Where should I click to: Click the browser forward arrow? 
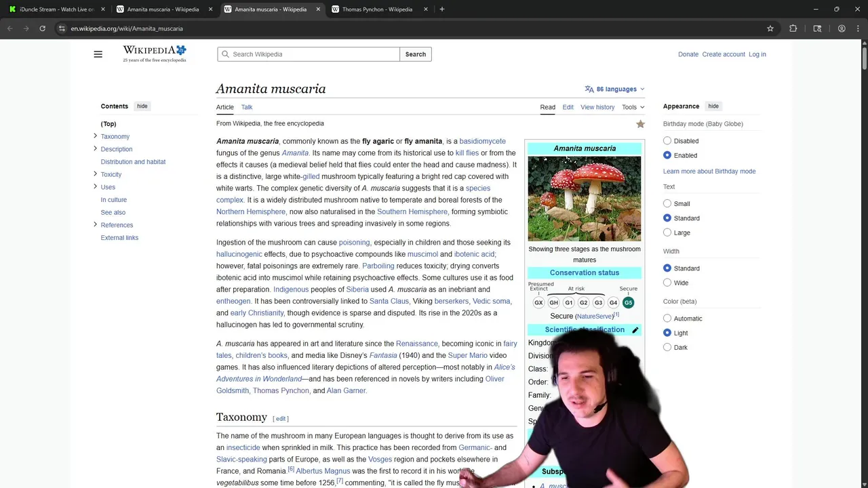(26, 28)
